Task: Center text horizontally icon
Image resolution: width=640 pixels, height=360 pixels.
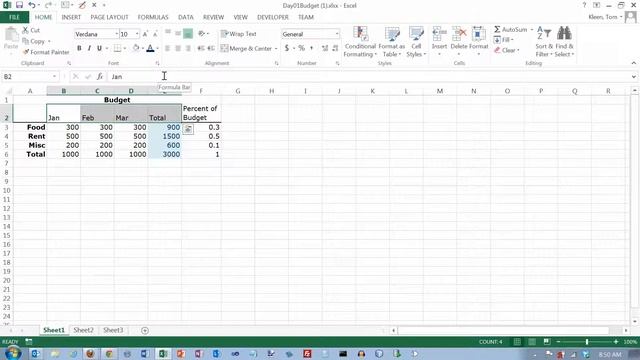Action: point(178,49)
